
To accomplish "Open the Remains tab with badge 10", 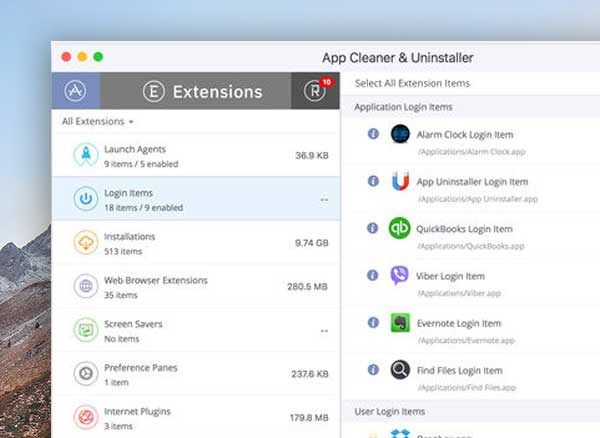I will click(x=315, y=91).
